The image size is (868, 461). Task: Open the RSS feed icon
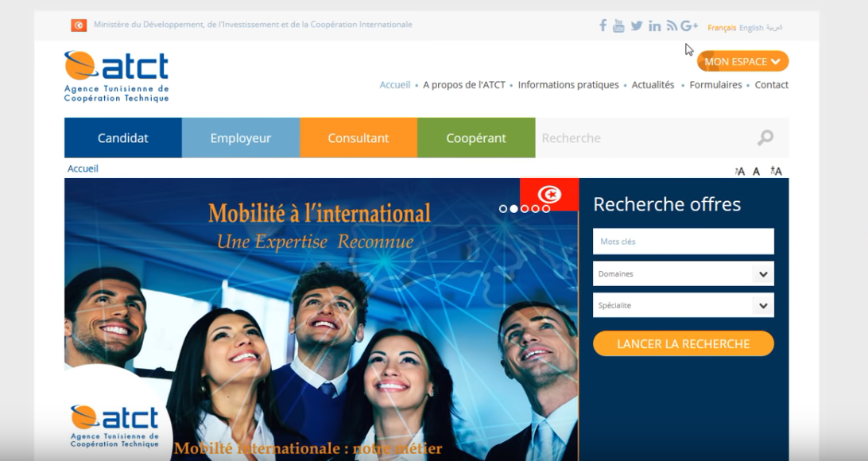[672, 26]
